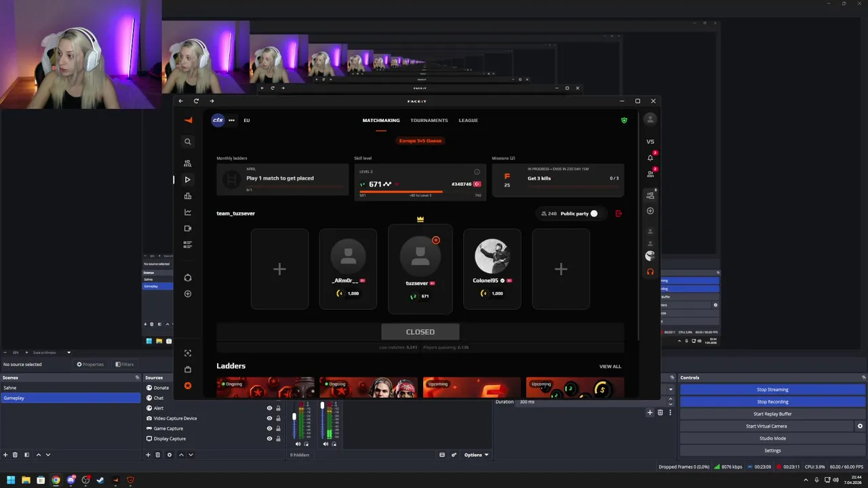Open the FACEIT search icon
This screenshot has height=488, width=868.
pyautogui.click(x=188, y=142)
